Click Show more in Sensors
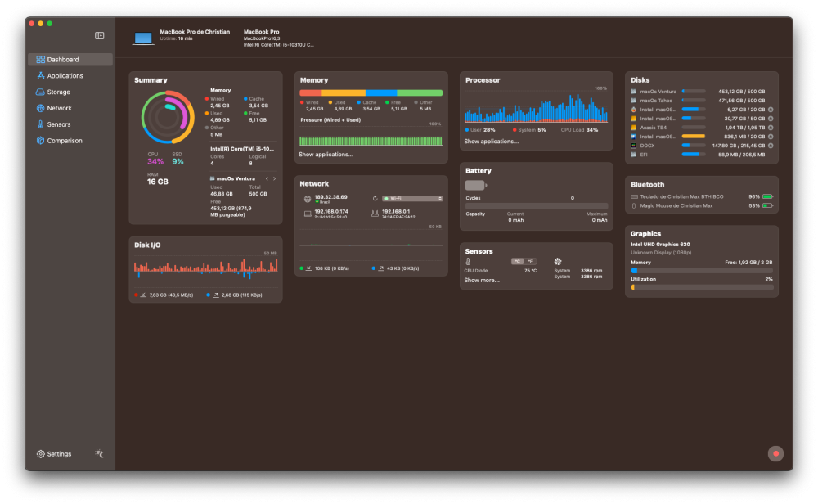 [x=482, y=280]
